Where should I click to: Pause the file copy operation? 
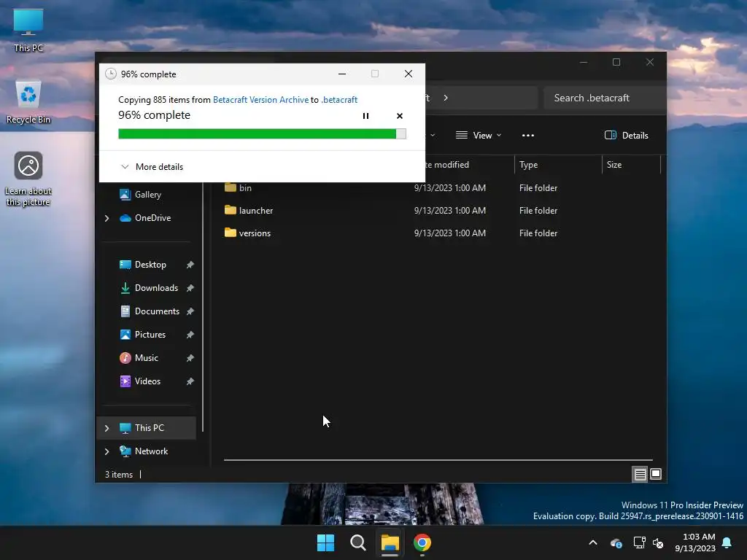click(x=365, y=116)
